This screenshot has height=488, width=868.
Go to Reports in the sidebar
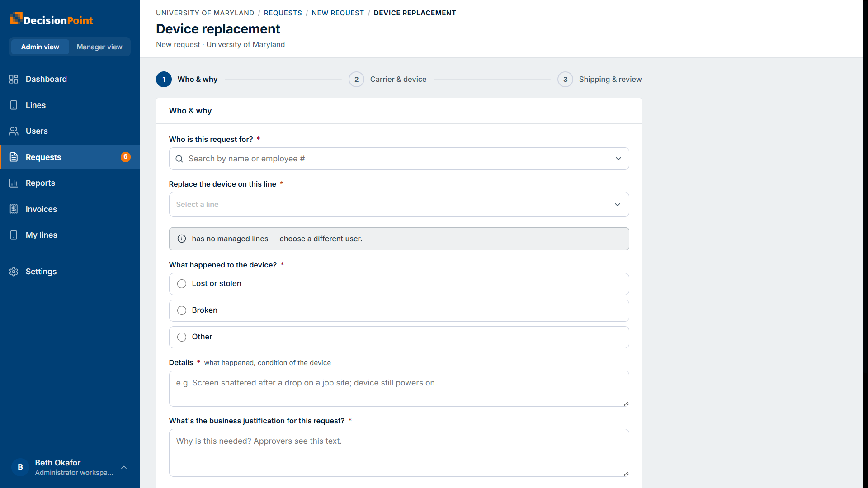pos(70,183)
